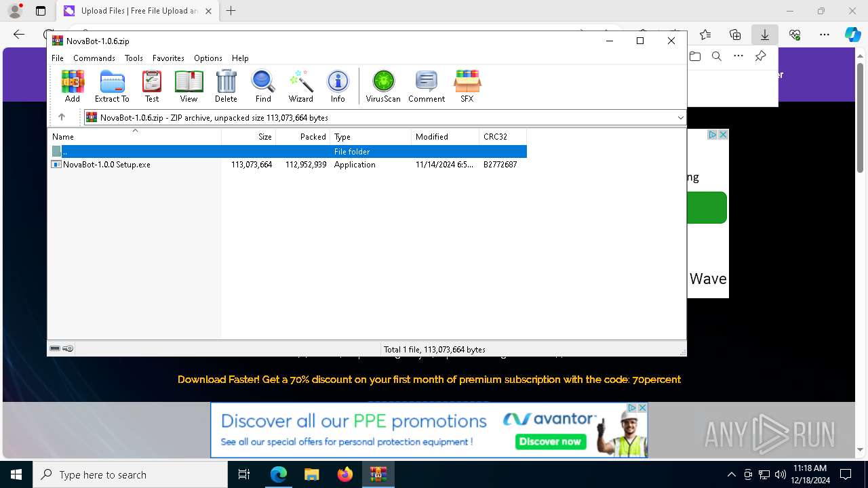868x488 pixels.
Task: Expand the archive path dropdown
Action: [680, 118]
